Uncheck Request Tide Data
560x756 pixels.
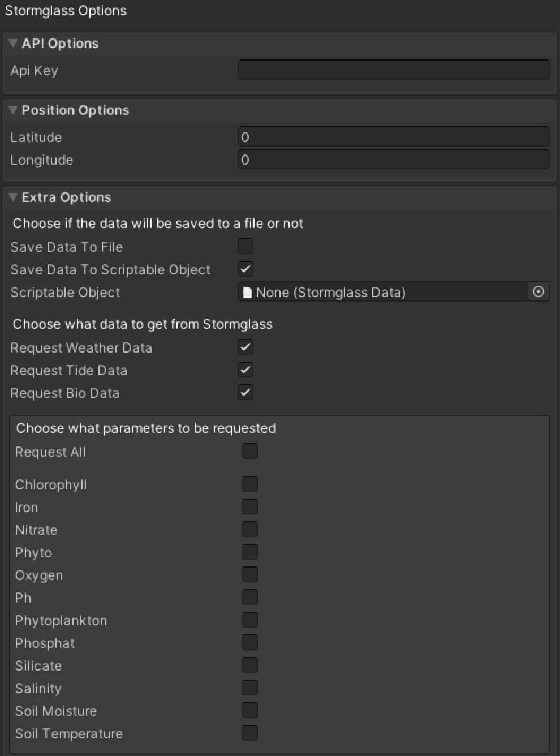pyautogui.click(x=245, y=370)
